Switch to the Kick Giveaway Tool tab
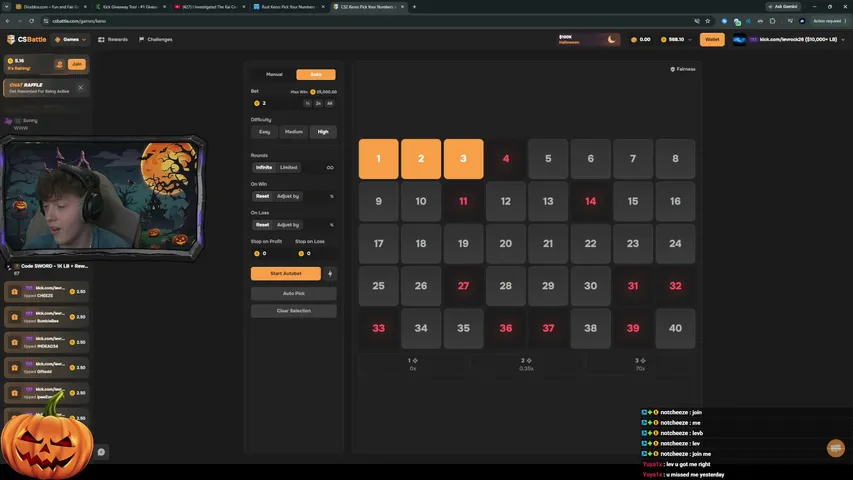 click(129, 7)
